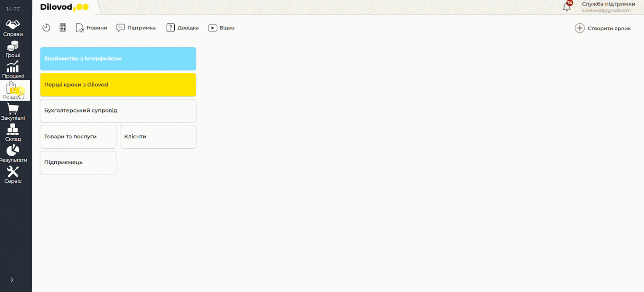
Task: Click the history clock icon
Action: (x=46, y=28)
